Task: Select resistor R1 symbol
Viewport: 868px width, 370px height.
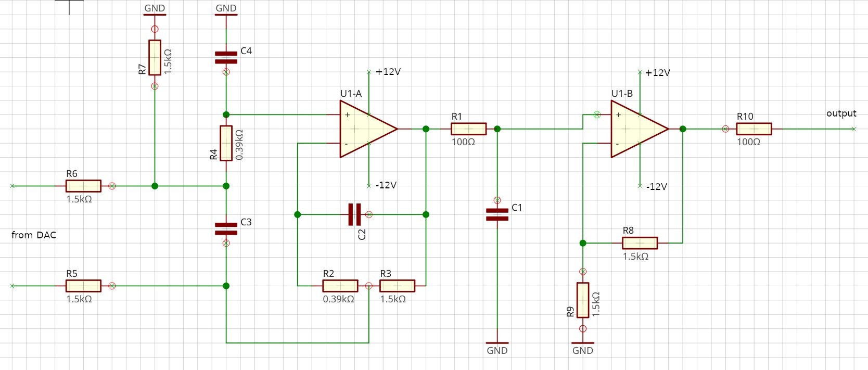Action: click(469, 129)
